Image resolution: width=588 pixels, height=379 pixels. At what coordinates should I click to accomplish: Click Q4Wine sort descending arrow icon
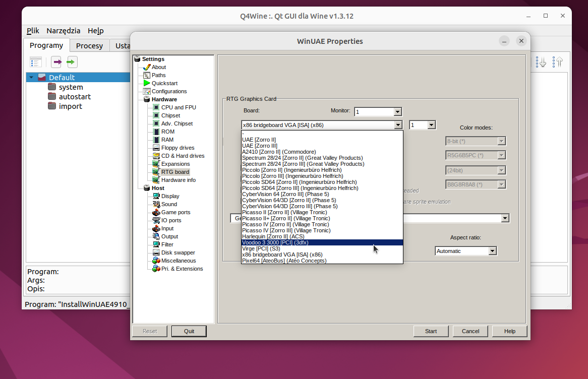(x=541, y=62)
